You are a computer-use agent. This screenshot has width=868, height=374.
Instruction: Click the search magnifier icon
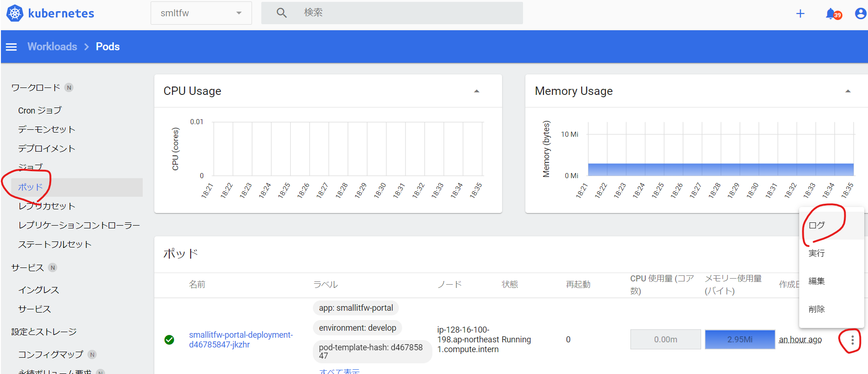(281, 13)
